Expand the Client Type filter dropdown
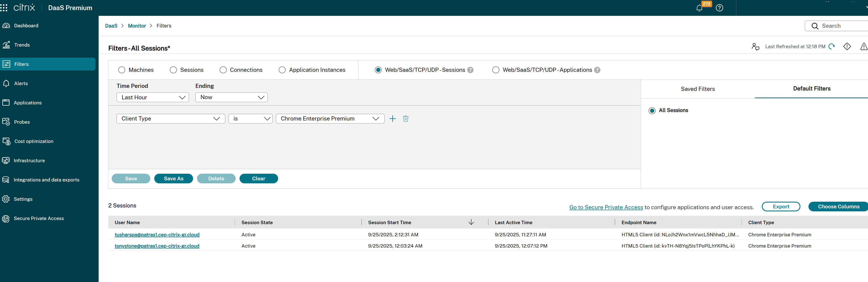The width and height of the screenshot is (868, 282). pos(171,118)
